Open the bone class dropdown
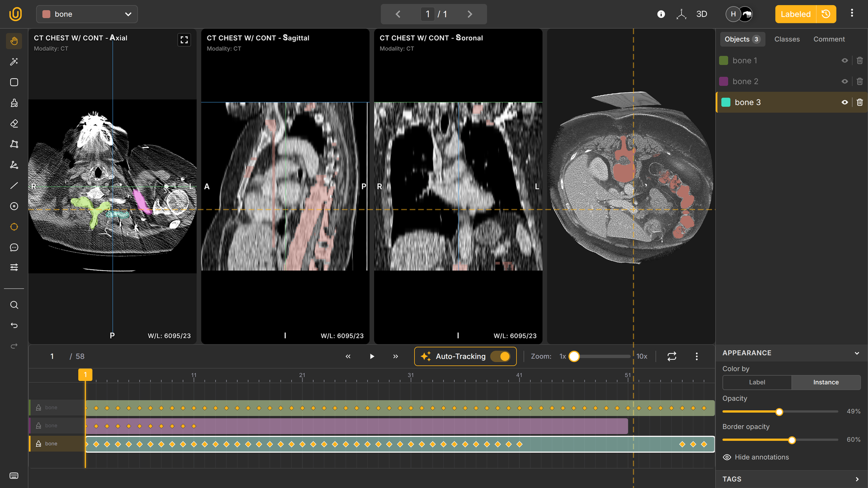 [87, 14]
